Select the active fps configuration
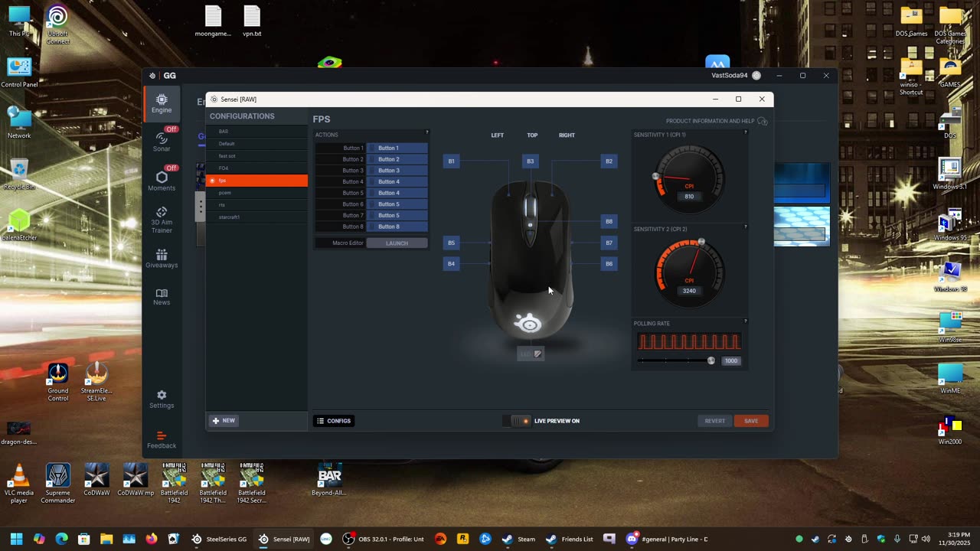The width and height of the screenshot is (980, 551). pyautogui.click(x=257, y=181)
